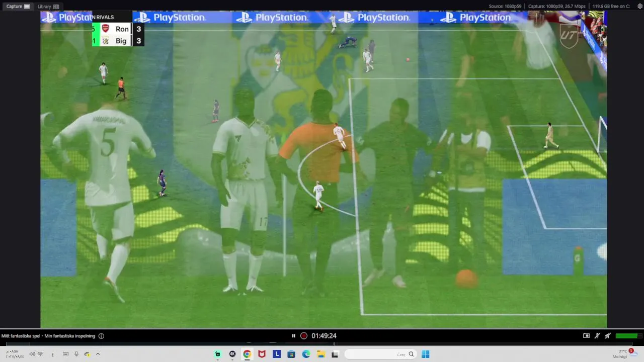This screenshot has height=362, width=644.
Task: Click 'Source: 1080p59' status text
Action: [x=505, y=6]
